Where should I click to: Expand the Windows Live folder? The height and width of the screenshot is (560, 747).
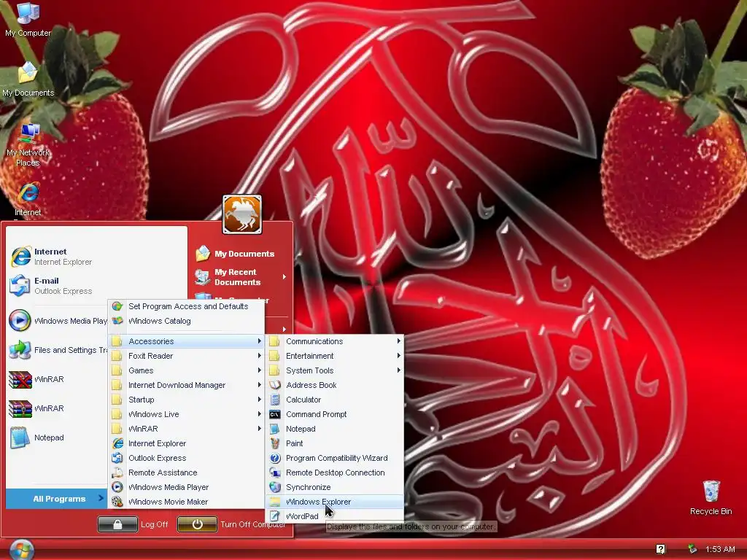click(x=186, y=414)
